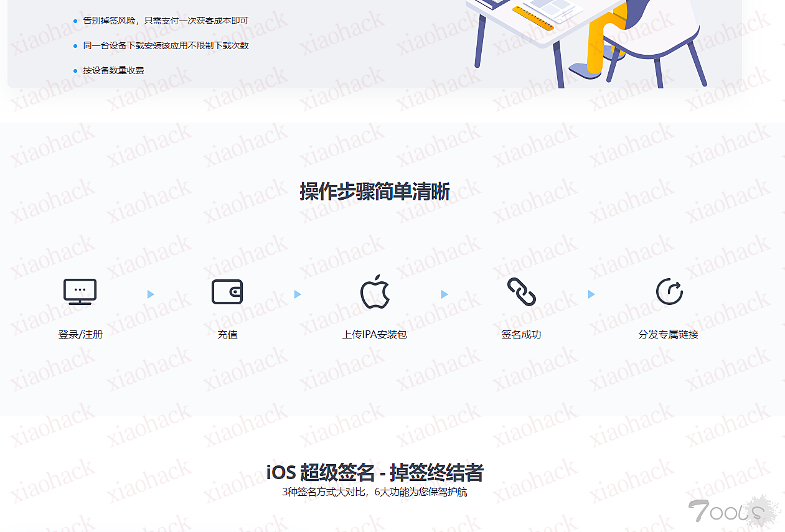
Task: Click the arrow between 充值 and Apple icon
Action: 298,294
